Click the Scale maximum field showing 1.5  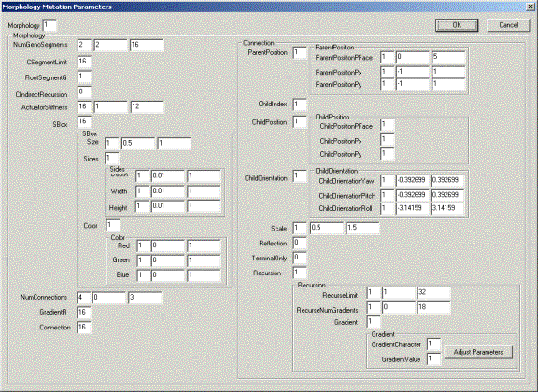362,228
